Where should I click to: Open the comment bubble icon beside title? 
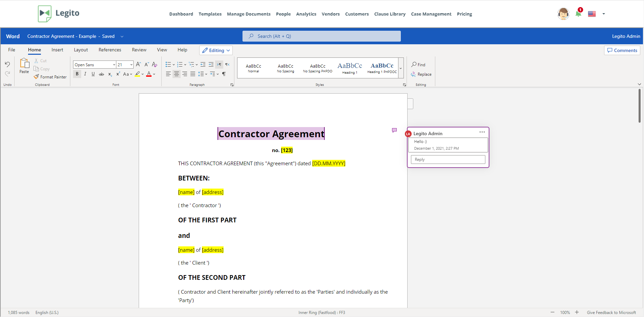394,130
